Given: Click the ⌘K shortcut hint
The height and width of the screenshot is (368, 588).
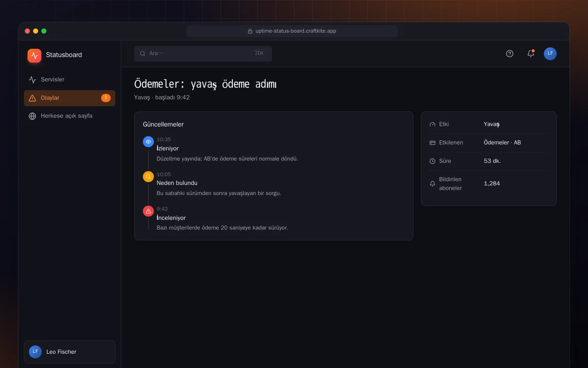Looking at the screenshot, I should coord(259,53).
